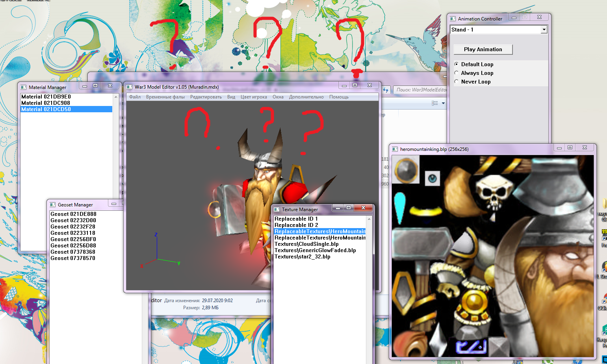607x364 pixels.
Task: Click the highlighted ReplaceableTextures\HeroMountain texture row
Action: [320, 231]
